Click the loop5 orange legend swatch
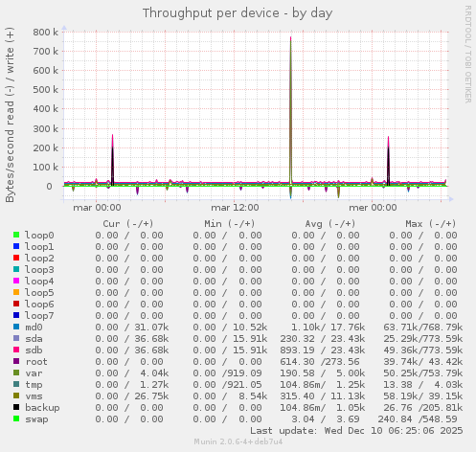Viewport: 476px width, 452px height. click(16, 292)
